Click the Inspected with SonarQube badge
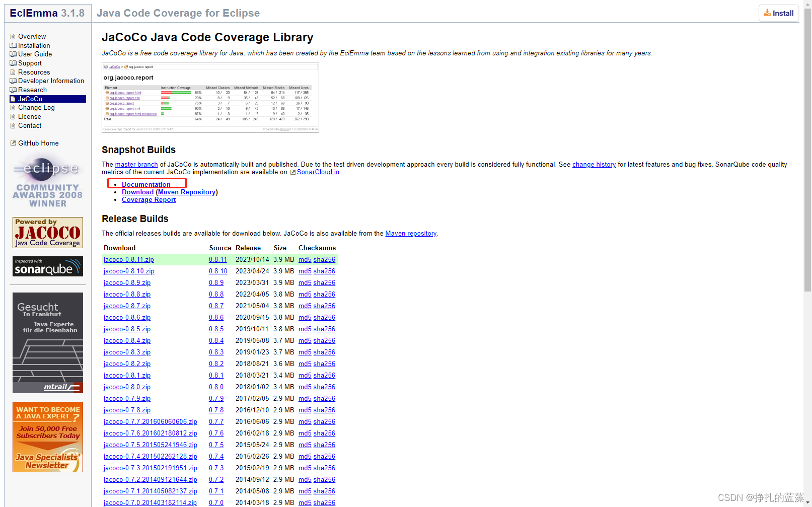This screenshot has width=812, height=507. [47, 266]
